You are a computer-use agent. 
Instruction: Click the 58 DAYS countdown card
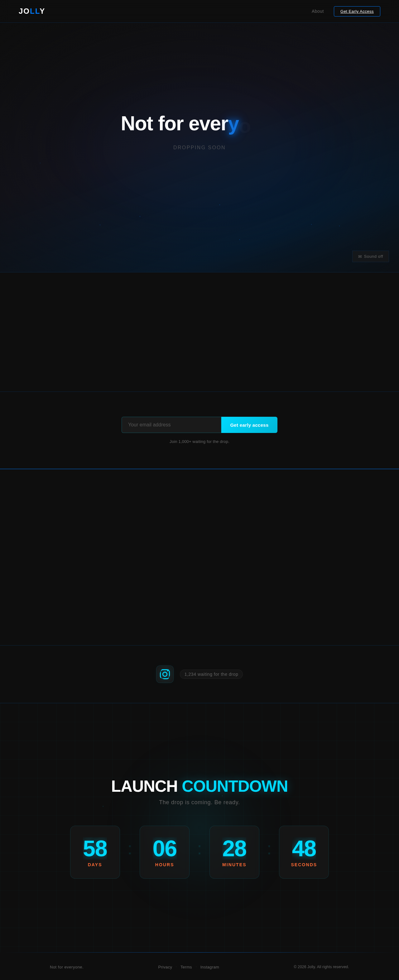point(95,852)
